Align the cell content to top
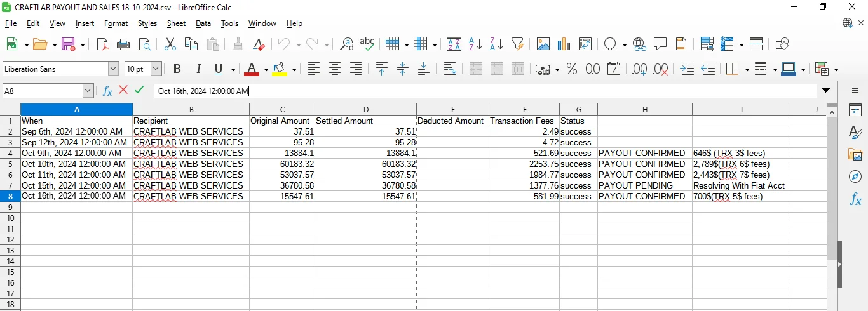This screenshot has width=868, height=311. [x=382, y=69]
